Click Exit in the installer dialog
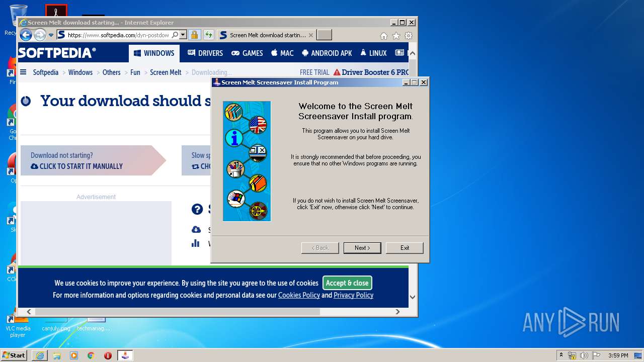Screen dimensions: 644x362 405,248
